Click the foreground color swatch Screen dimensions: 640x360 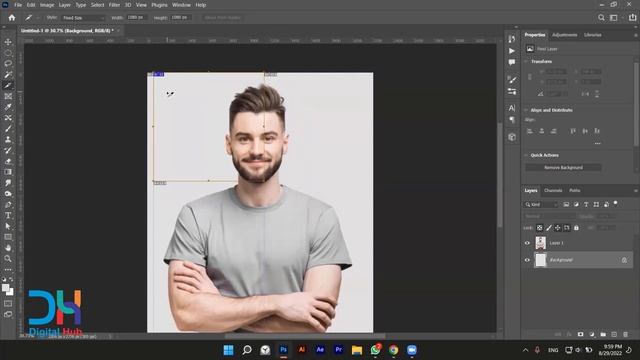[x=5, y=288]
